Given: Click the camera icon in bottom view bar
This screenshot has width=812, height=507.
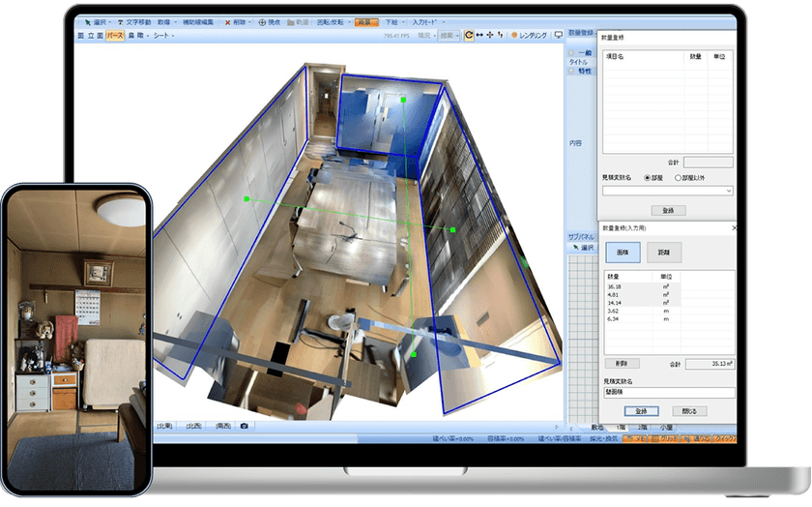Looking at the screenshot, I should (x=244, y=426).
